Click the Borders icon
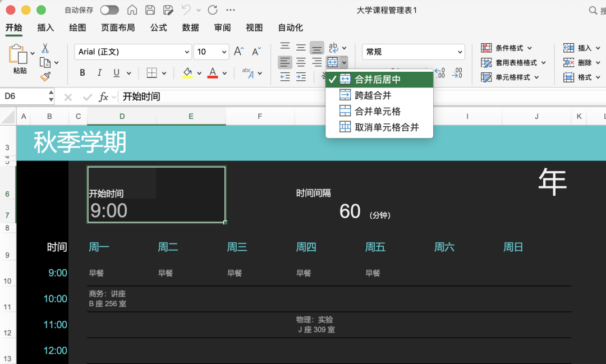The height and width of the screenshot is (364, 606). click(x=151, y=73)
